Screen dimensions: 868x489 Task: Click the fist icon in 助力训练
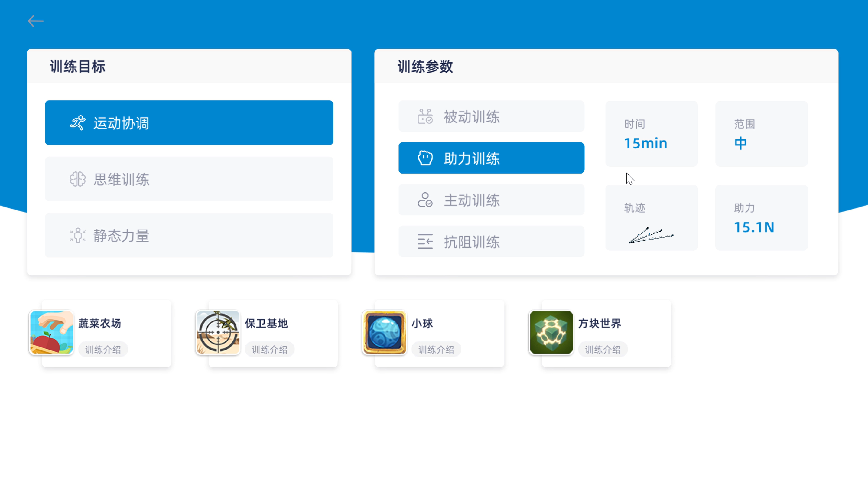click(x=425, y=158)
